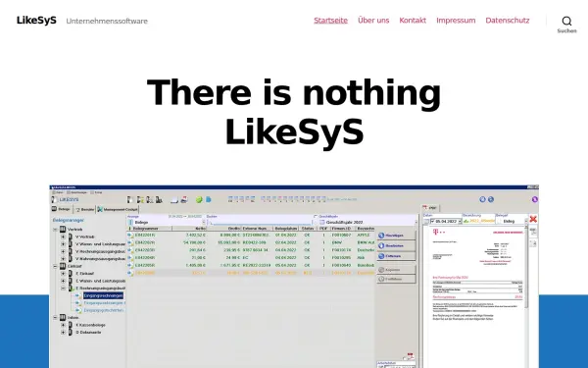
Task: Click the second blue globe circle icon
Action: click(x=491, y=199)
